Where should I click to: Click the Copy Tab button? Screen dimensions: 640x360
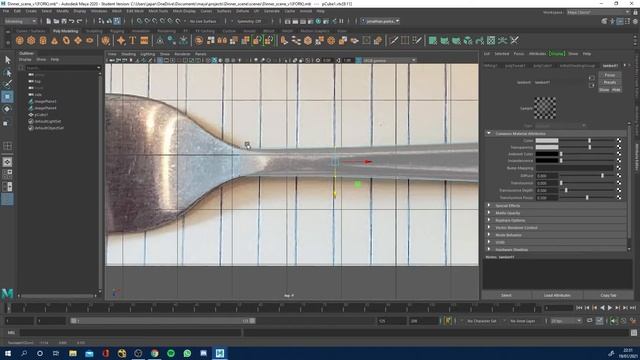point(608,295)
